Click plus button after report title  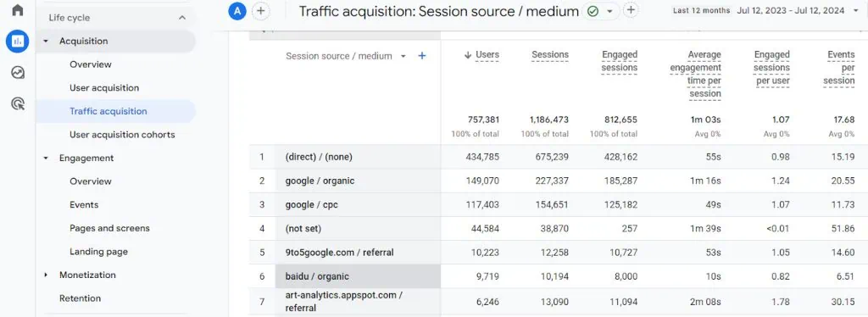[631, 10]
